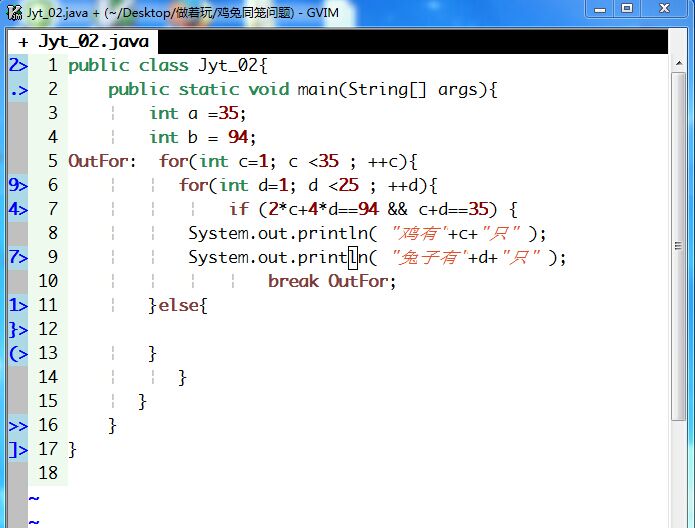Click 'args){' on line 2
Screen dimensions: 695x528
[468, 90]
